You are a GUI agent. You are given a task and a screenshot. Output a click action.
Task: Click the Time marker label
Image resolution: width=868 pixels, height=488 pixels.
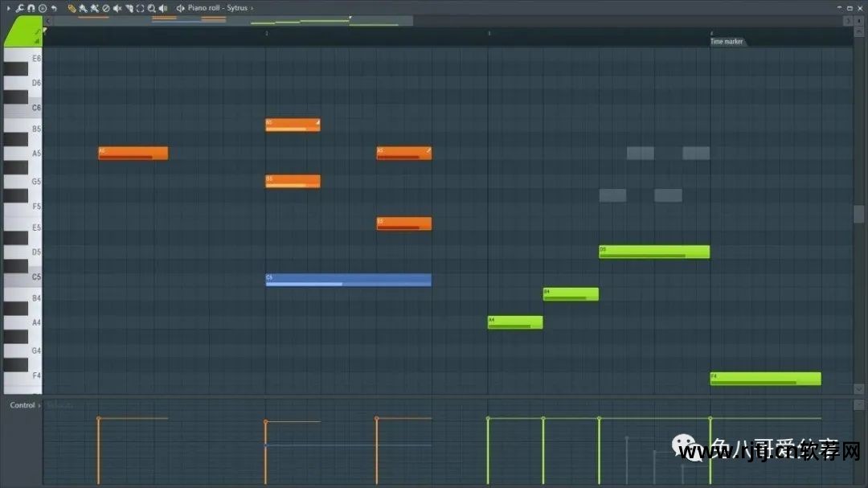727,42
